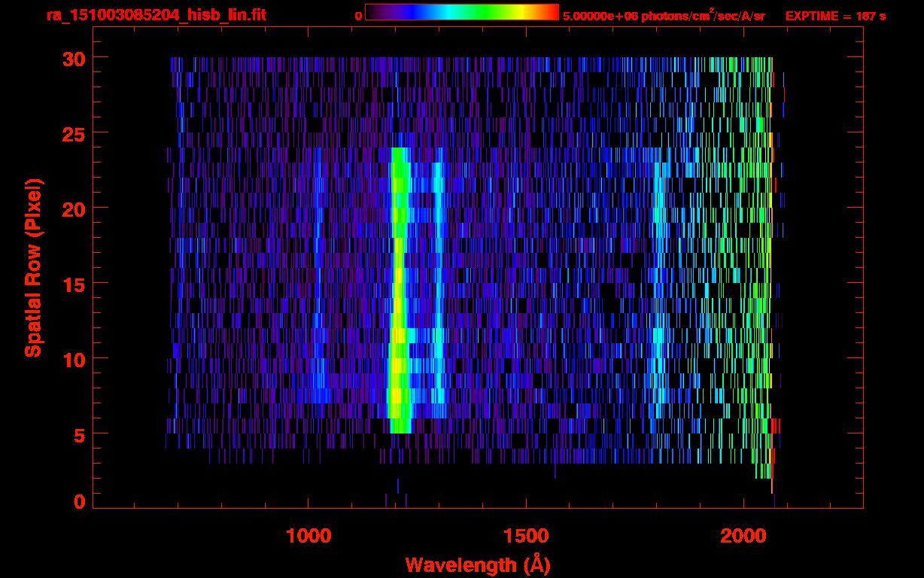Click the EXPTIME = 187 s text
This screenshot has height=578, width=924.
pyautogui.click(x=835, y=16)
